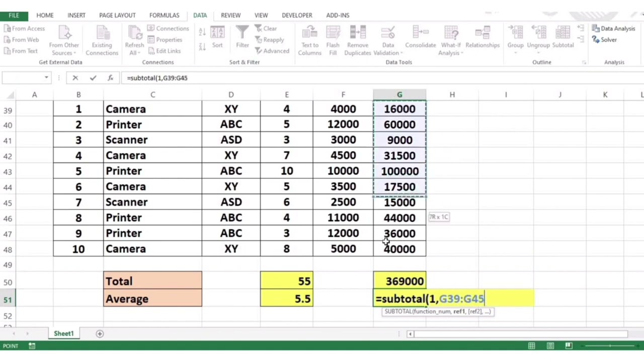Clear the applied filter

click(x=266, y=29)
